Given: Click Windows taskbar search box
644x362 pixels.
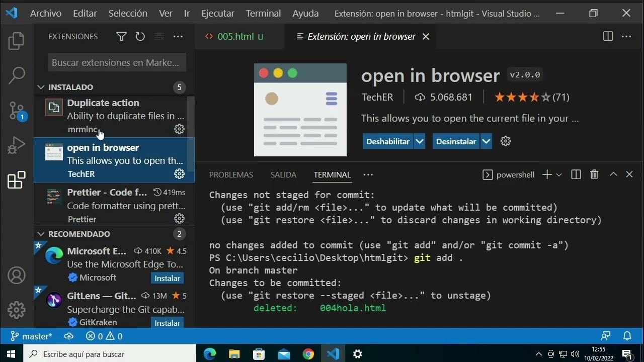Looking at the screenshot, I should tap(110, 354).
